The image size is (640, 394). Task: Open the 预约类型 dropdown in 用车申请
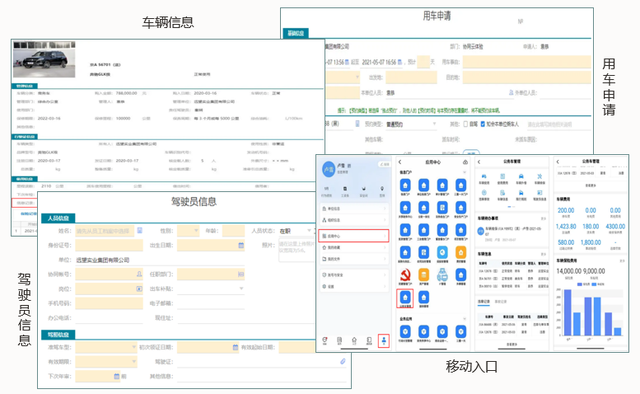pos(411,124)
